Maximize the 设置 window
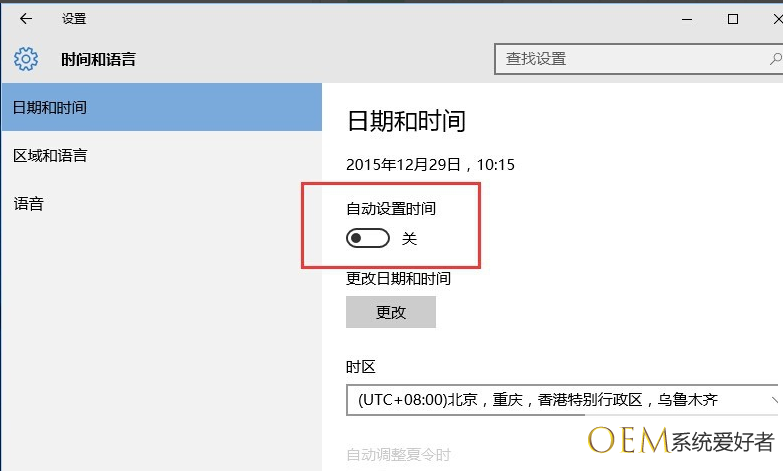 click(x=733, y=18)
